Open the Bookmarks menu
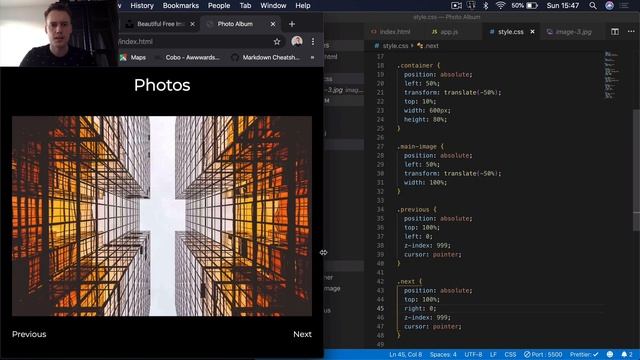The width and height of the screenshot is (640, 360). tap(181, 5)
